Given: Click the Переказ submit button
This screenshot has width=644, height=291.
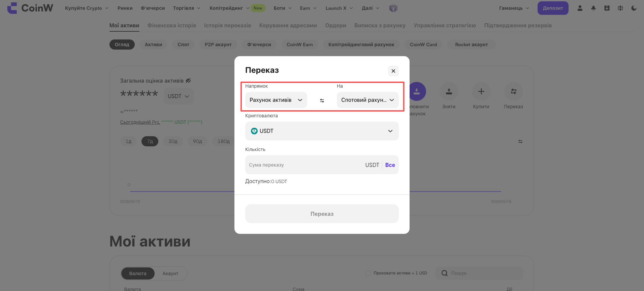Looking at the screenshot, I should click(x=322, y=214).
